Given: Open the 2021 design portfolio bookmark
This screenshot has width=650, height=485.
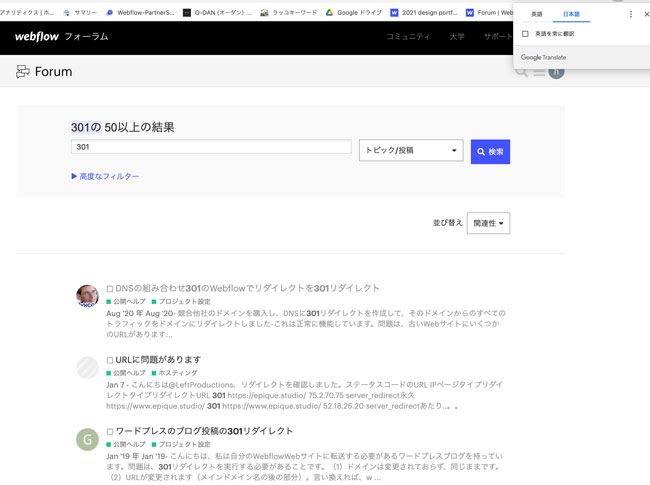Looking at the screenshot, I should point(424,12).
